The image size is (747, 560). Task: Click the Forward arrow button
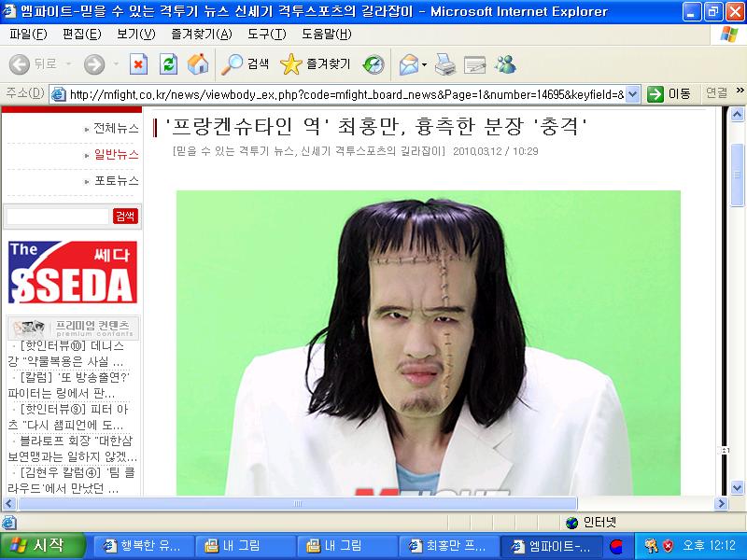(x=94, y=64)
